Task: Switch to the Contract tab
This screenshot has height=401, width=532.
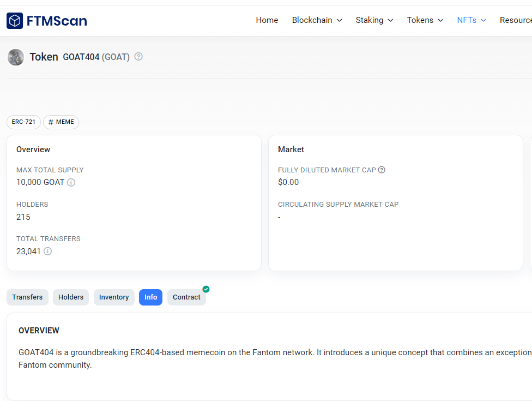Action: pos(186,297)
